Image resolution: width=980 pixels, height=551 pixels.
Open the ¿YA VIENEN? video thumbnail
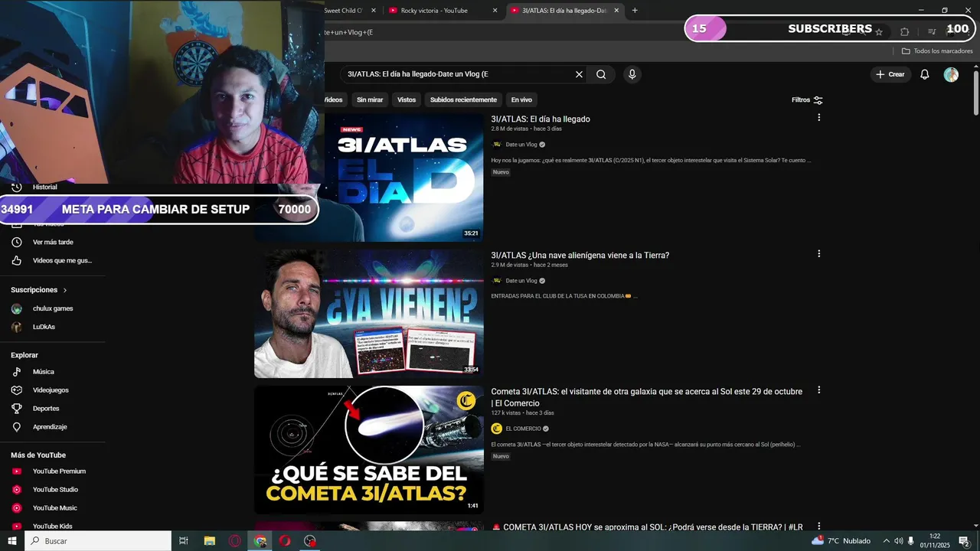(369, 314)
